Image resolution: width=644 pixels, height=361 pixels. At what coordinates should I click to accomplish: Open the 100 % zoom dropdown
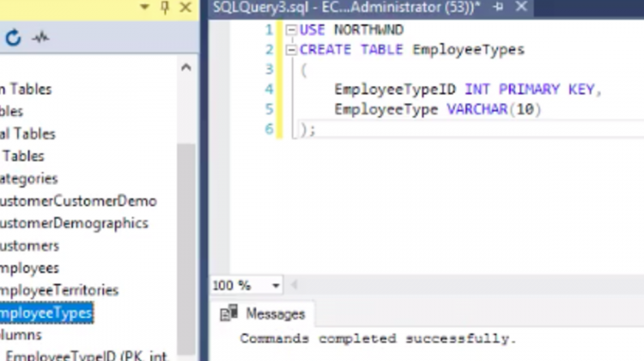click(x=276, y=285)
